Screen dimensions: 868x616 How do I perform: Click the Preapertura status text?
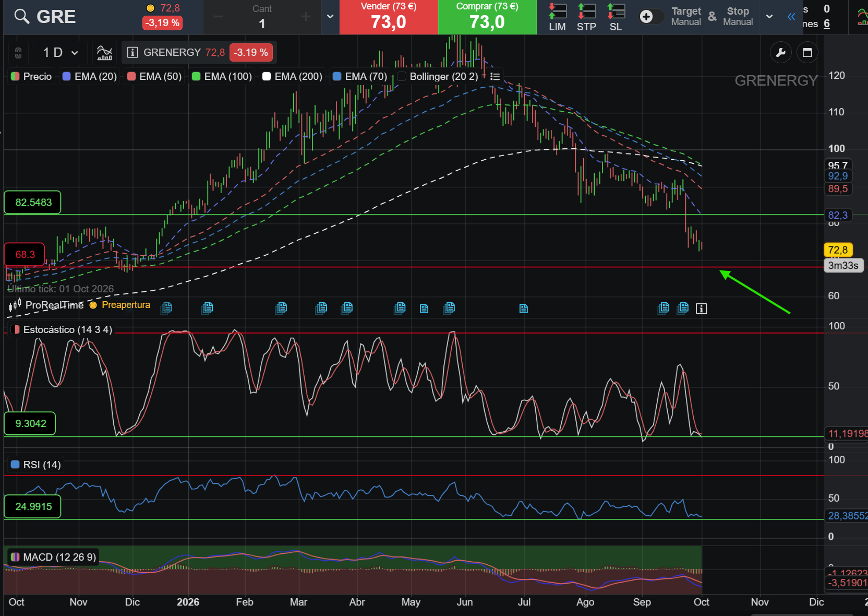126,305
